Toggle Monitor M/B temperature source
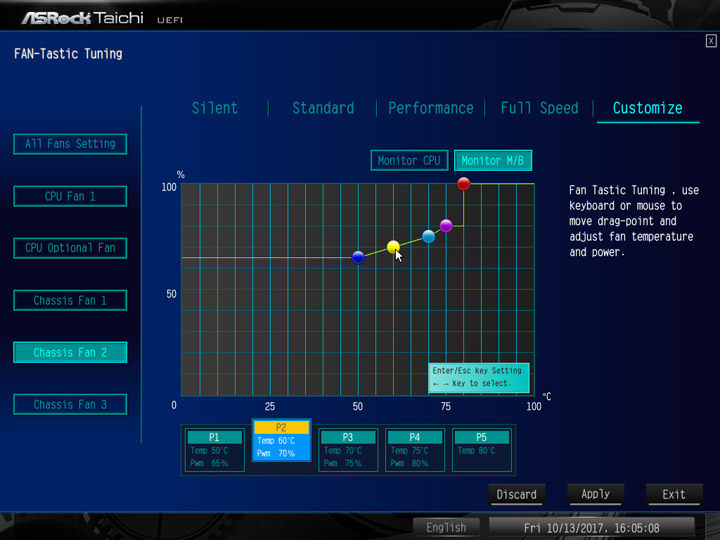The width and height of the screenshot is (720, 540). point(493,161)
